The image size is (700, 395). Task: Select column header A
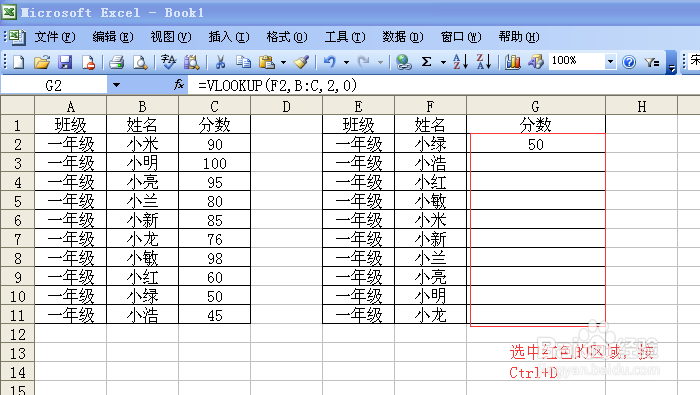click(x=71, y=106)
